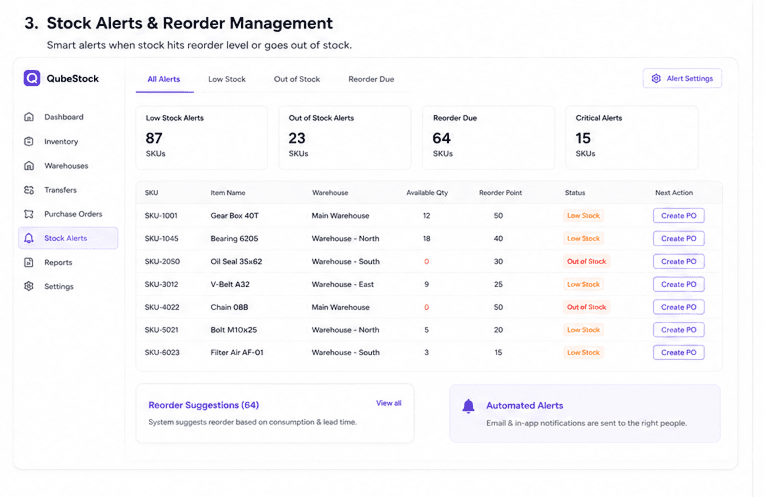
Task: Click the Automated Alerts bell icon
Action: coord(468,406)
